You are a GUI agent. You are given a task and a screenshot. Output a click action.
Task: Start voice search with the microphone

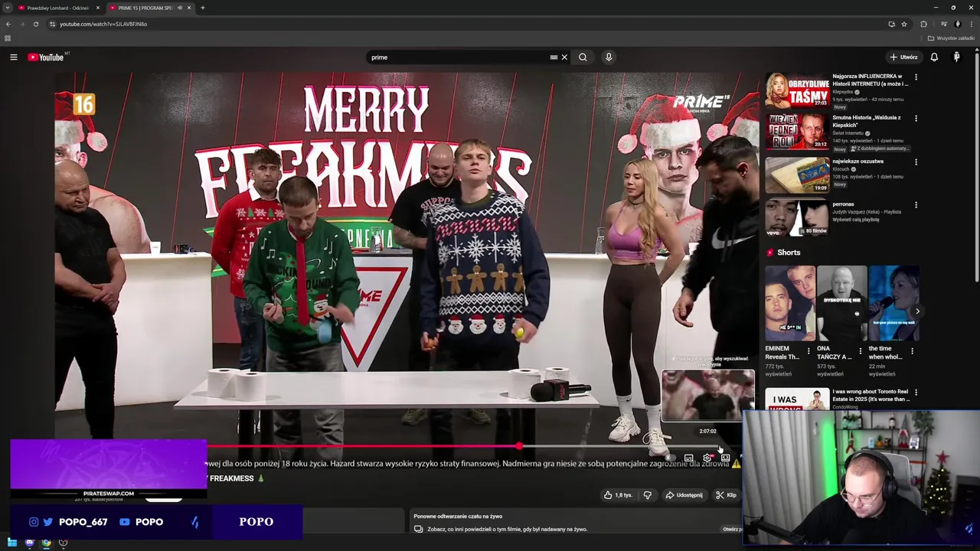[609, 57]
